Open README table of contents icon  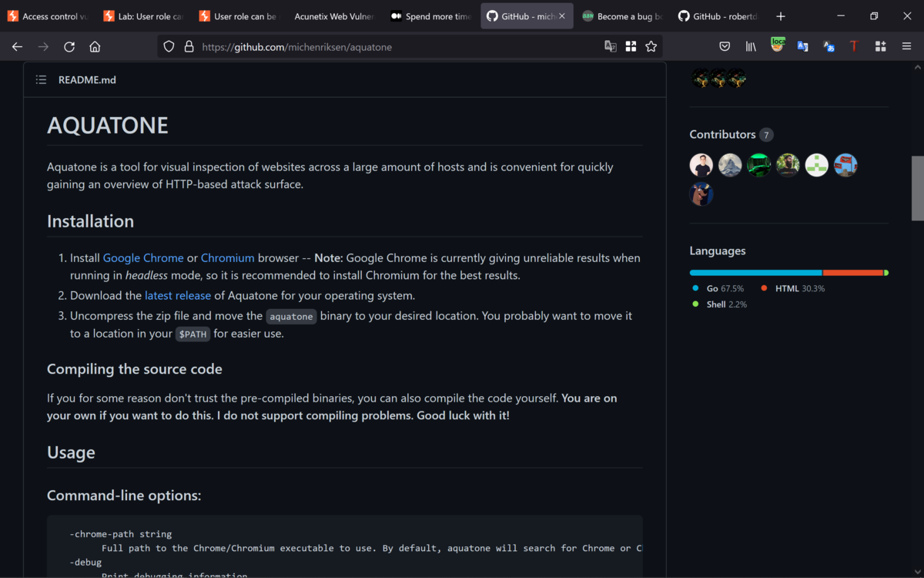coord(41,79)
